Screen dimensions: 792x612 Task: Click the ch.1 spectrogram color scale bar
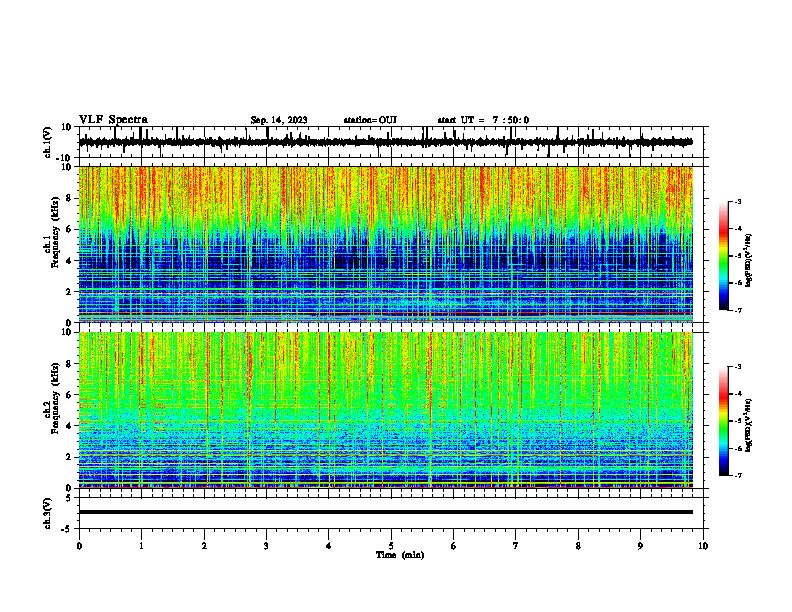click(724, 256)
